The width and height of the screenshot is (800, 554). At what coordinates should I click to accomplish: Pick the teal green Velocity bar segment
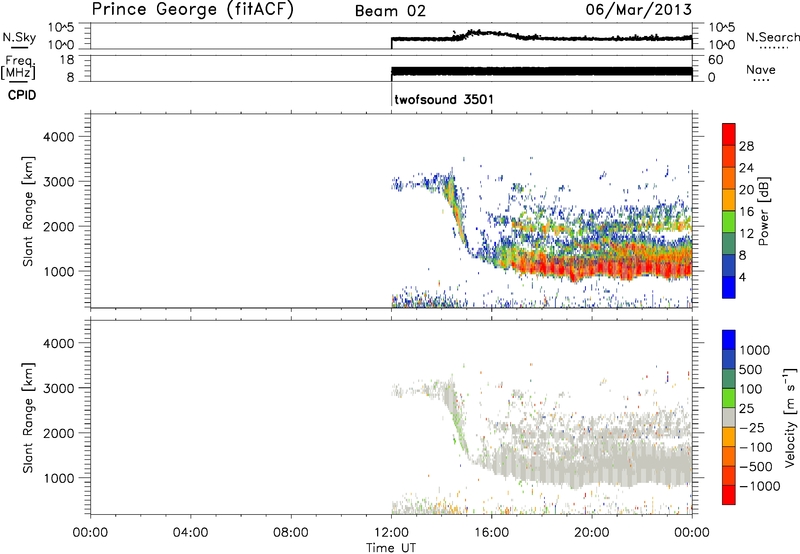729,379
